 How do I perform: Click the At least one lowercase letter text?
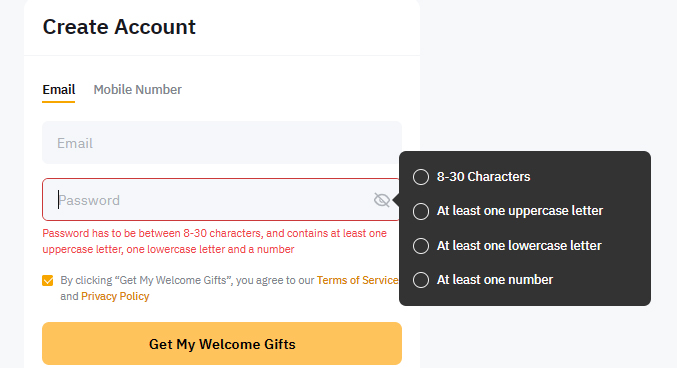point(519,245)
